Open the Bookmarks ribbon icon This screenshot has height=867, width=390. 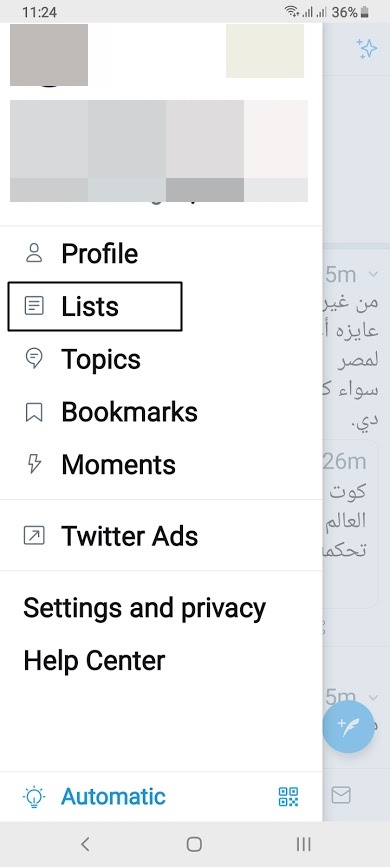pyautogui.click(x=34, y=412)
